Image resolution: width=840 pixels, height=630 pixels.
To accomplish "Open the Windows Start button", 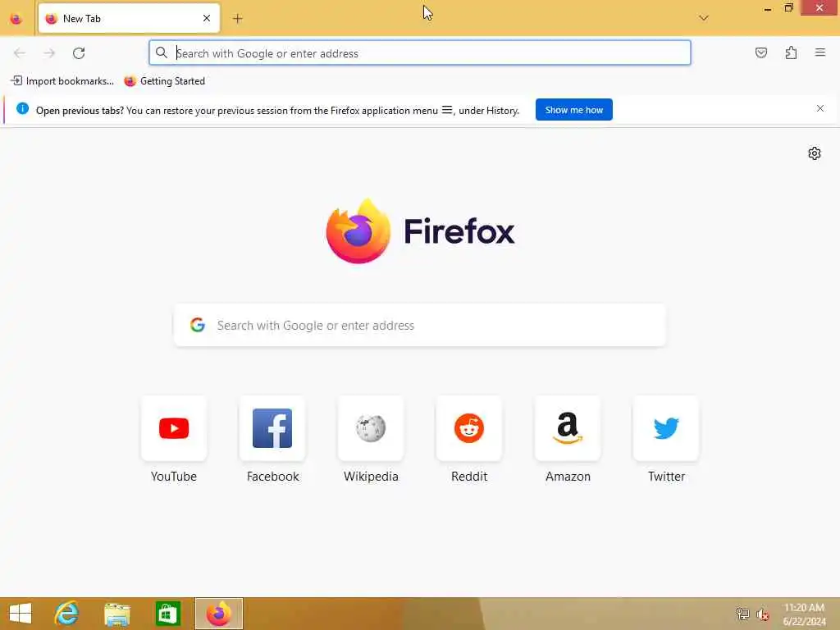I will click(21, 614).
